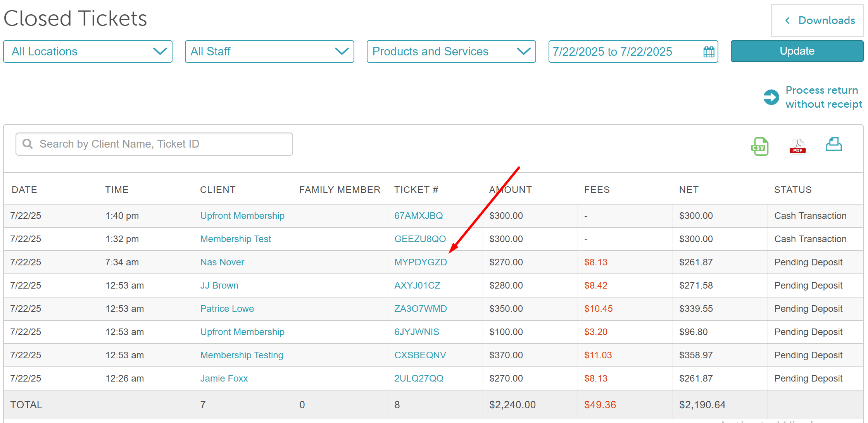Image resolution: width=868 pixels, height=423 pixels.
Task: Click the Downloads back chevron
Action: pyautogui.click(x=787, y=21)
